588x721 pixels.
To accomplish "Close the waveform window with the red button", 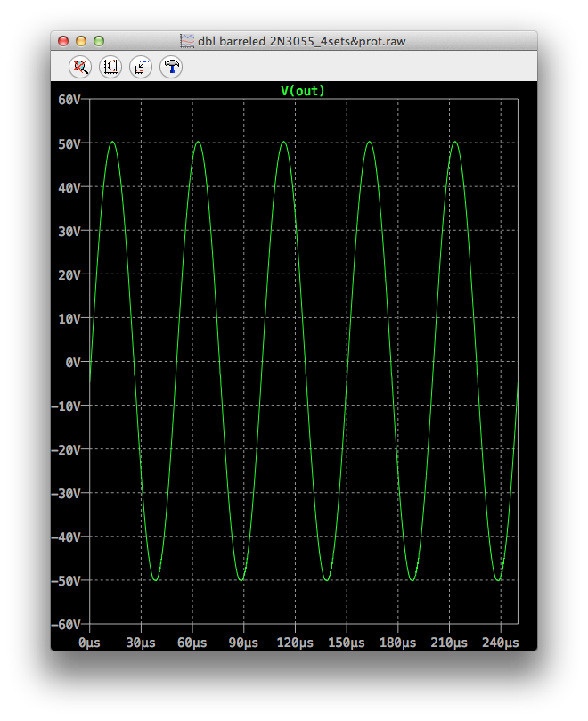I will 63,41.
